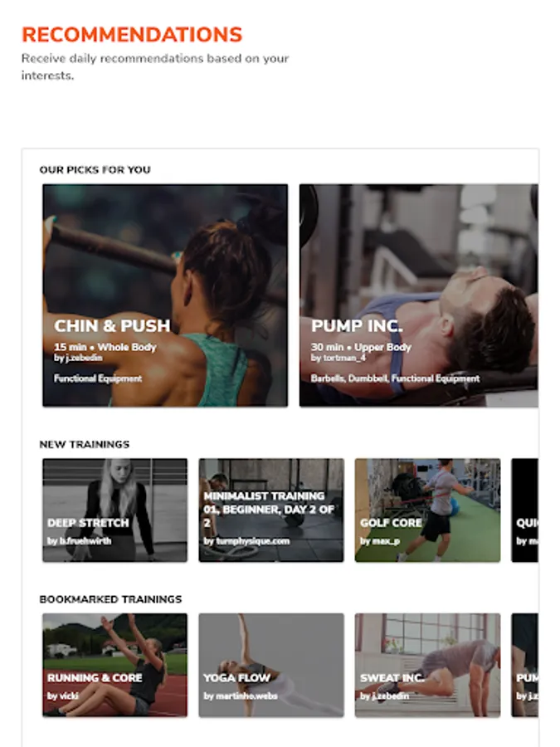Click author tortman_4 on Pump Inc.
Screen dimensions: 560x747
pos(338,358)
